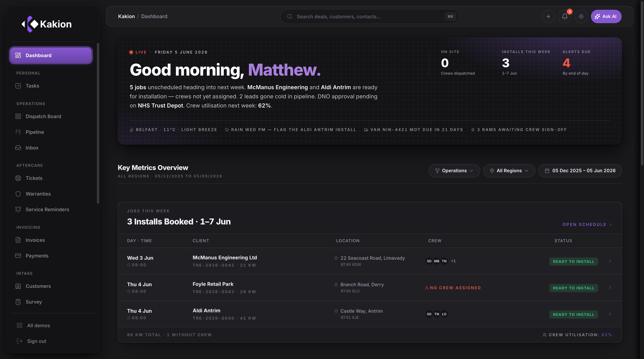The image size is (644, 359).
Task: Click the crew utilisation 62% footer
Action: [x=577, y=335]
